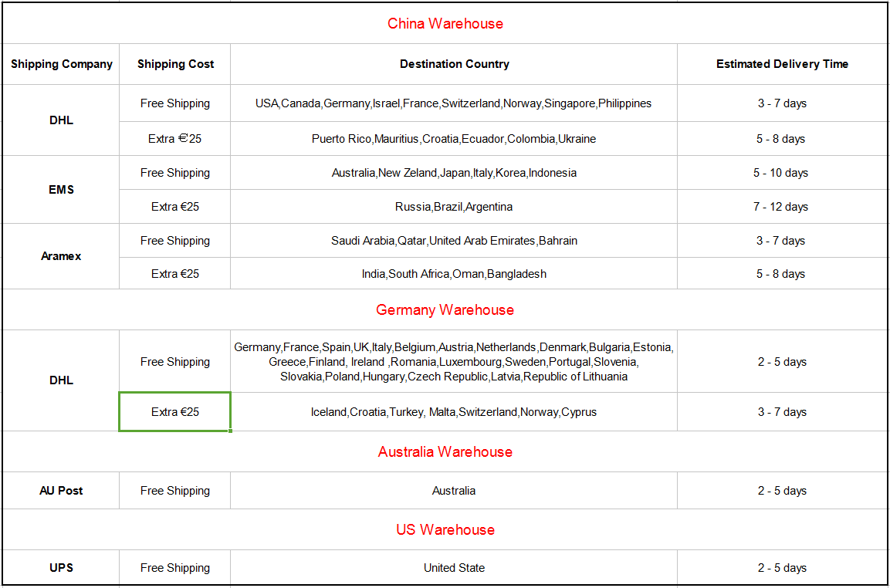This screenshot has width=890, height=588.
Task: Select the Aramex shipping company cell
Action: click(62, 256)
